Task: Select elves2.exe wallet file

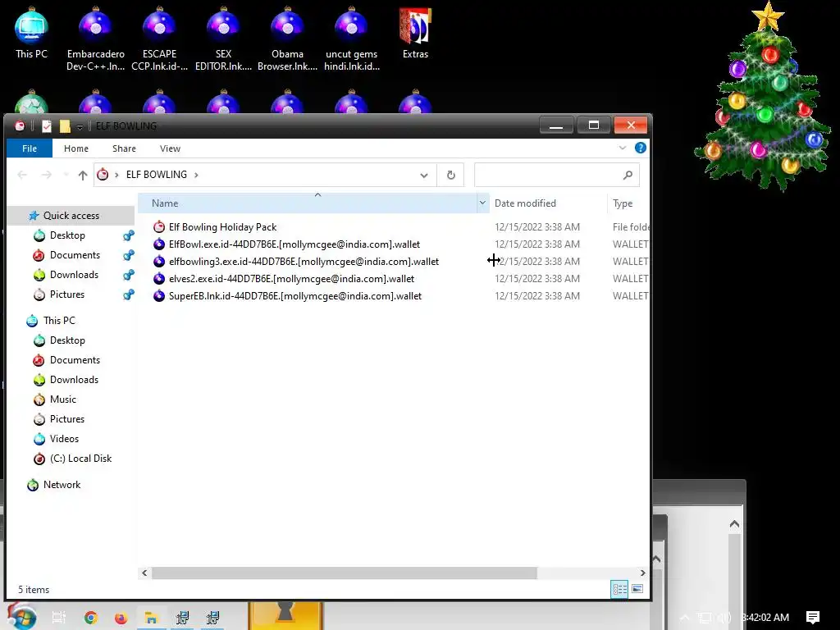Action: (x=291, y=279)
